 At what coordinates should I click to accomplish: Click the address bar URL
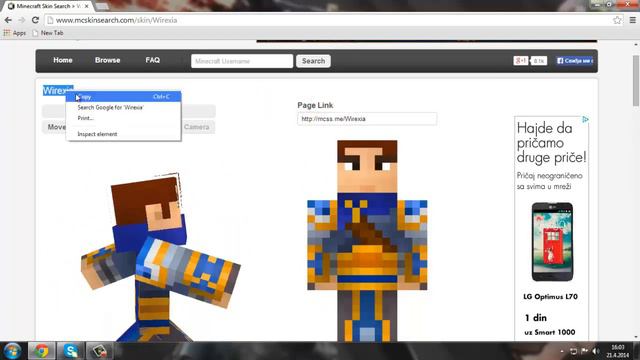116,20
